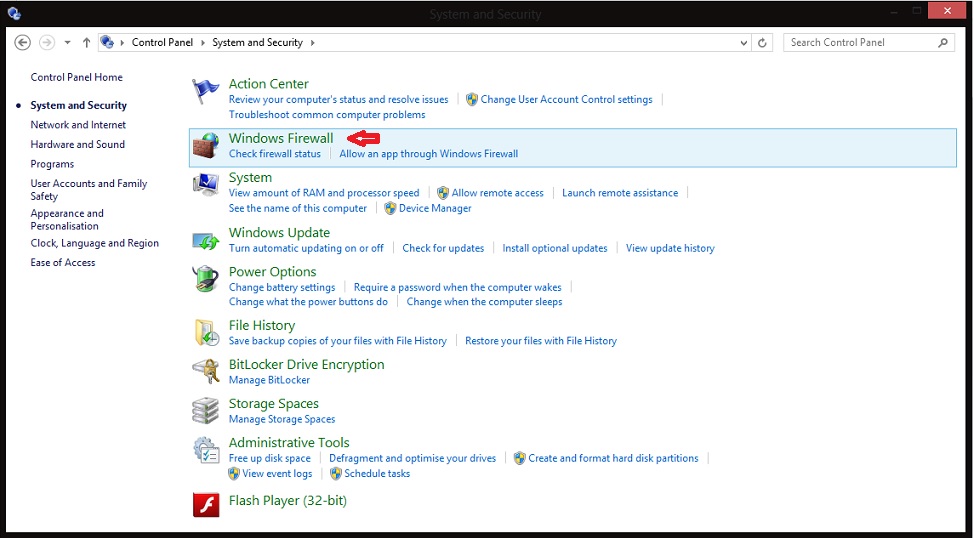This screenshot has height=538, width=974.
Task: Click the File History folder icon
Action: (x=206, y=332)
